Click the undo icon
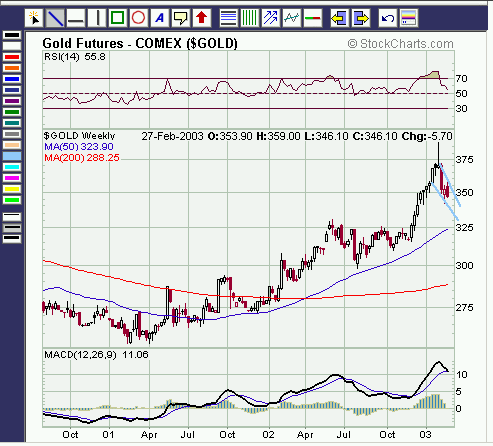 (388, 18)
